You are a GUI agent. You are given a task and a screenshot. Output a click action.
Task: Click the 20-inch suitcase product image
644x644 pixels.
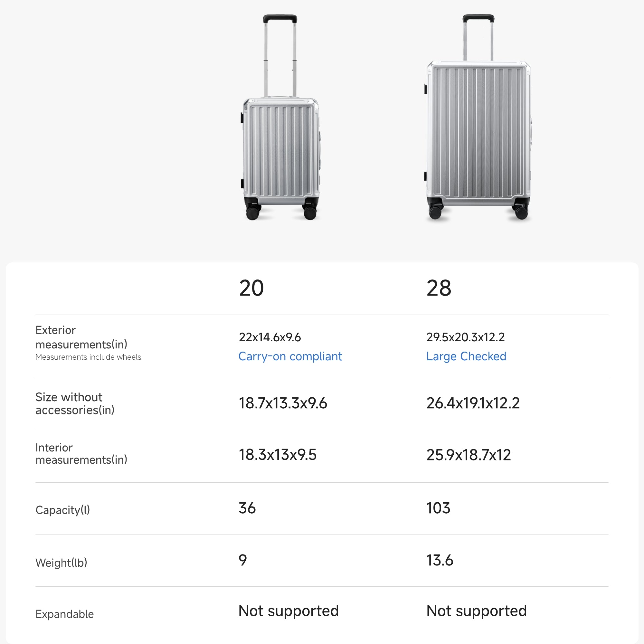point(281,133)
